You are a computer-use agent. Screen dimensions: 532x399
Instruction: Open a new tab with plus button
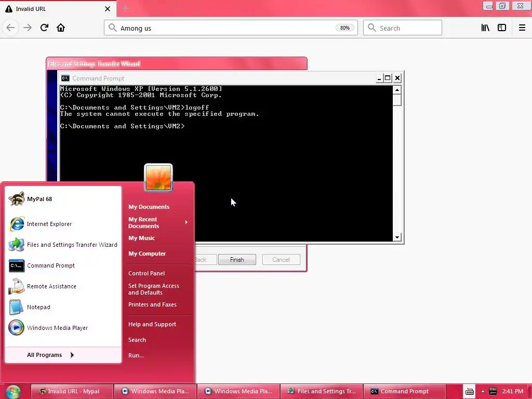(125, 8)
